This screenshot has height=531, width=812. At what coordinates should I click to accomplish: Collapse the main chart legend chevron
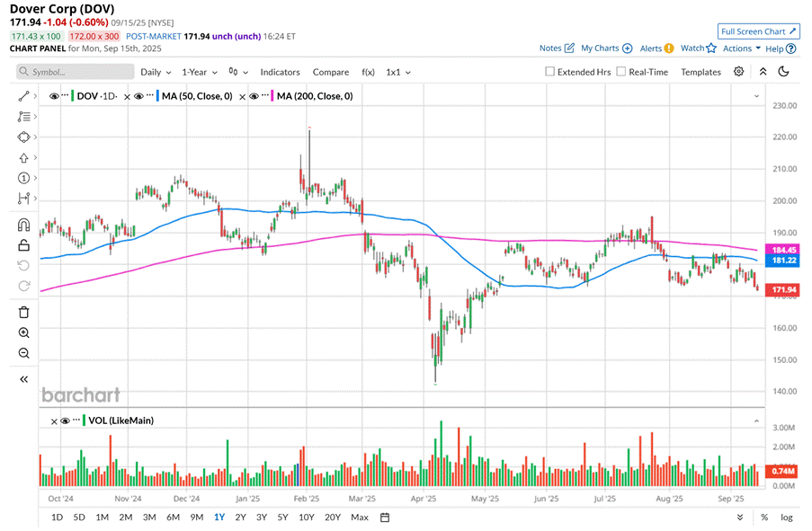756,96
